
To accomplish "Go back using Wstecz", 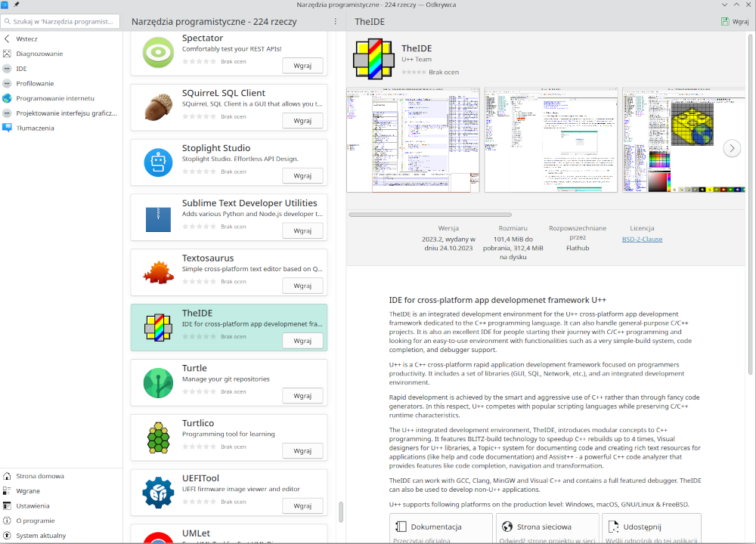I will (26, 39).
